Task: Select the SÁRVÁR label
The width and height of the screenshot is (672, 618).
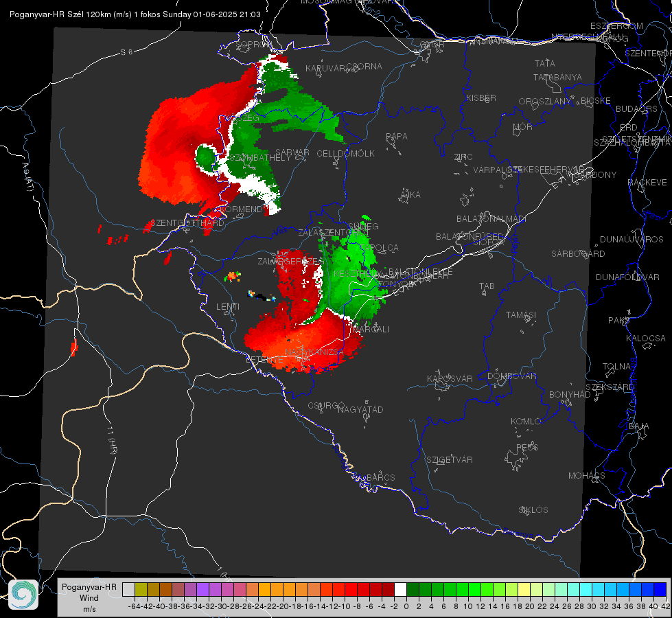Action: point(292,152)
